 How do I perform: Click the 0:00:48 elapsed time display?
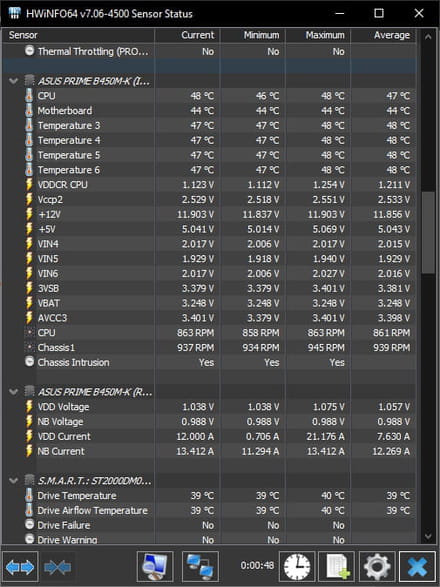pyautogui.click(x=257, y=565)
